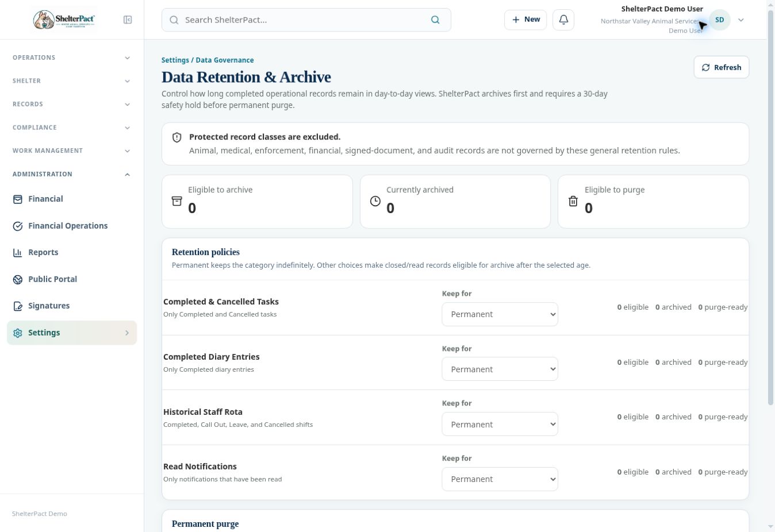Expand the Operations section

(72, 57)
